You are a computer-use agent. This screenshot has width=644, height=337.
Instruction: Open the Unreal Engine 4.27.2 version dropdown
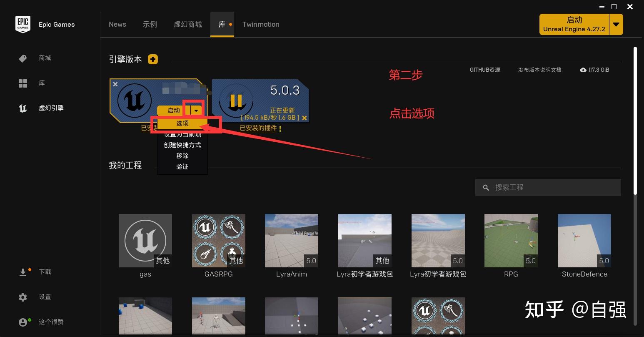point(616,24)
